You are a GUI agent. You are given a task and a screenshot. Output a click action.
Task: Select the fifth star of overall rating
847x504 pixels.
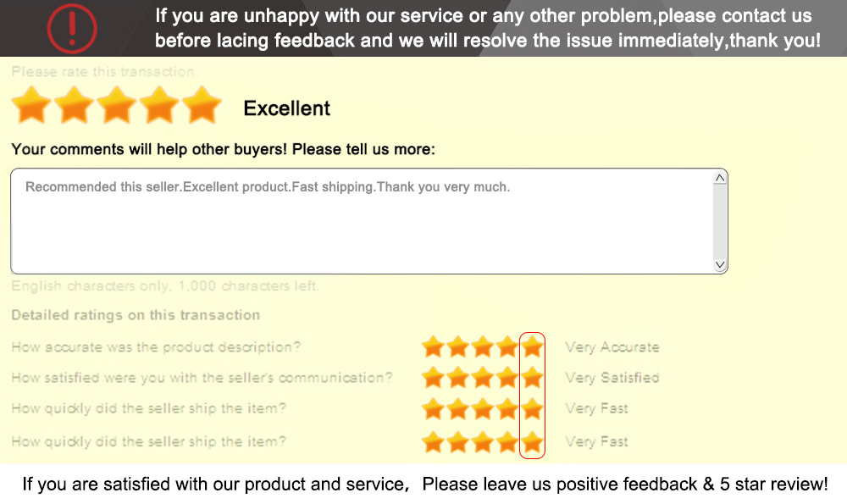tap(201, 107)
